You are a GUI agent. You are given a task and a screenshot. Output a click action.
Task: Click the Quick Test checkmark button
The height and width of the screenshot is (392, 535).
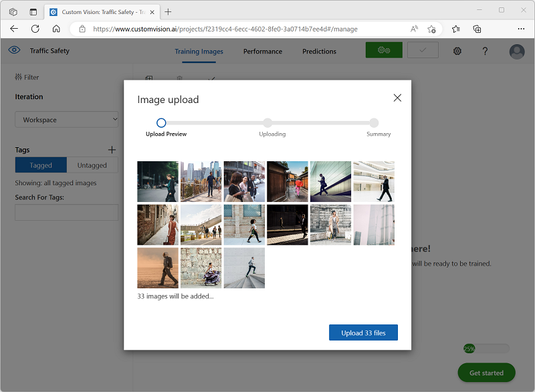pyautogui.click(x=423, y=50)
